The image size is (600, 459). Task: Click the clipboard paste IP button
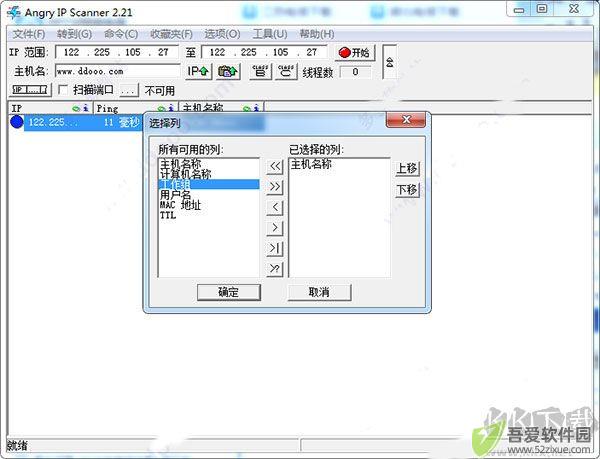228,71
